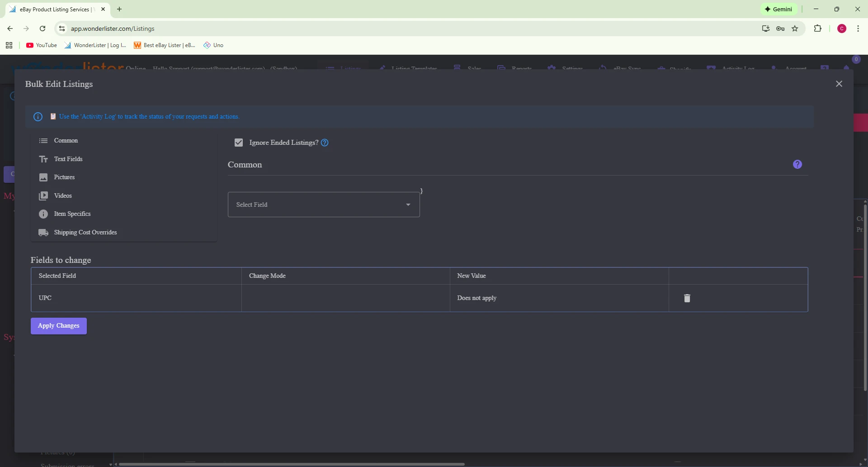Screen dimensions: 868x467
Task: Bookmark this page with star icon
Action: click(795, 29)
